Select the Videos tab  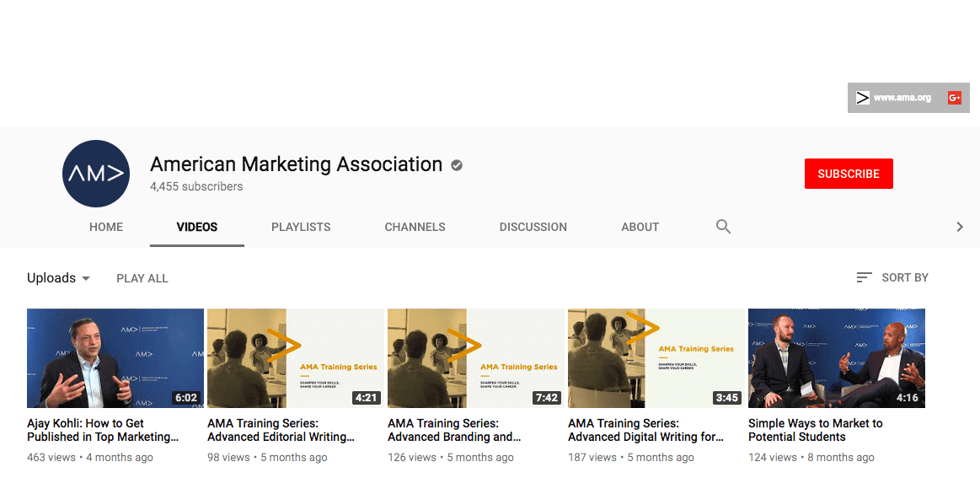197,227
